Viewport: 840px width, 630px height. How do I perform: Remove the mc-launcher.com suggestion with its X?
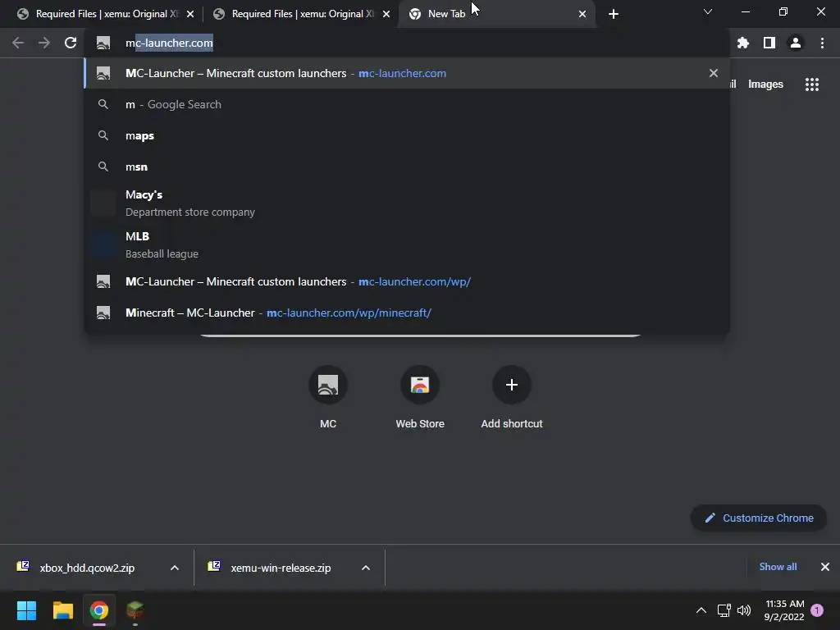713,73
